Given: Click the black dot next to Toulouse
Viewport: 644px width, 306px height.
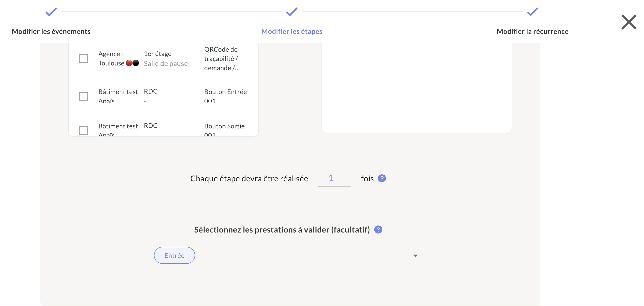Looking at the screenshot, I should coord(136,63).
